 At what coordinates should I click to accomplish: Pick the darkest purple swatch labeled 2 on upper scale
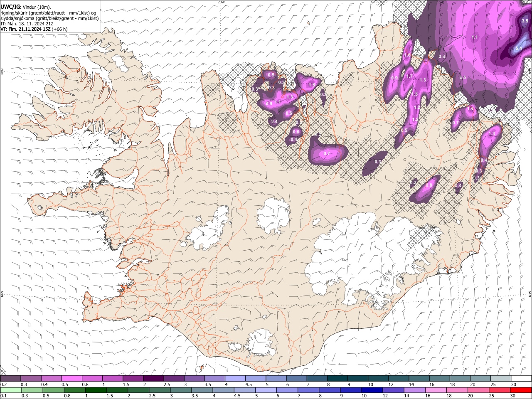coord(153,378)
